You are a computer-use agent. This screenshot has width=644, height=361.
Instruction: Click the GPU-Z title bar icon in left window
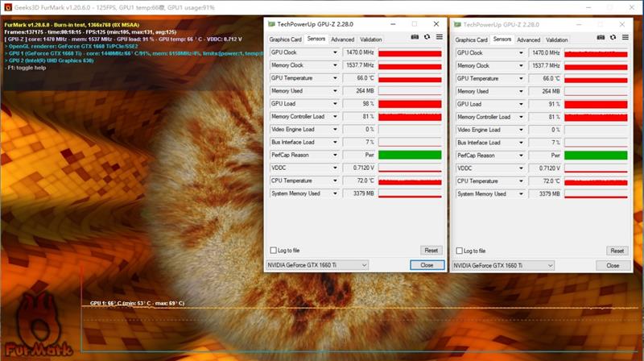pyautogui.click(x=272, y=23)
